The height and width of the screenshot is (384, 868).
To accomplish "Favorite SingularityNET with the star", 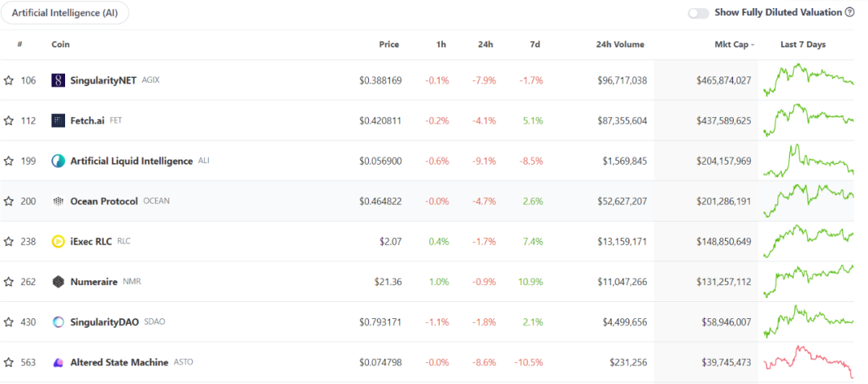I will 9,80.
